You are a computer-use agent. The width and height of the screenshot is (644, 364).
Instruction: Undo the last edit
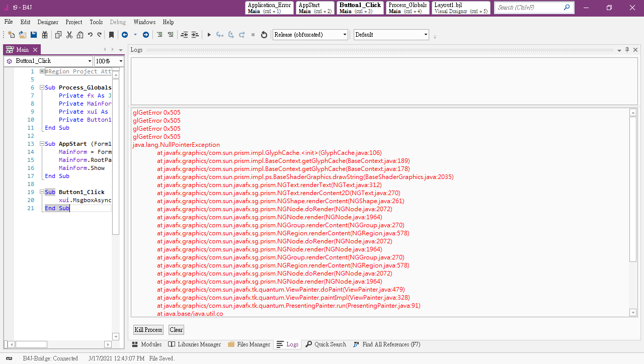[x=90, y=35]
